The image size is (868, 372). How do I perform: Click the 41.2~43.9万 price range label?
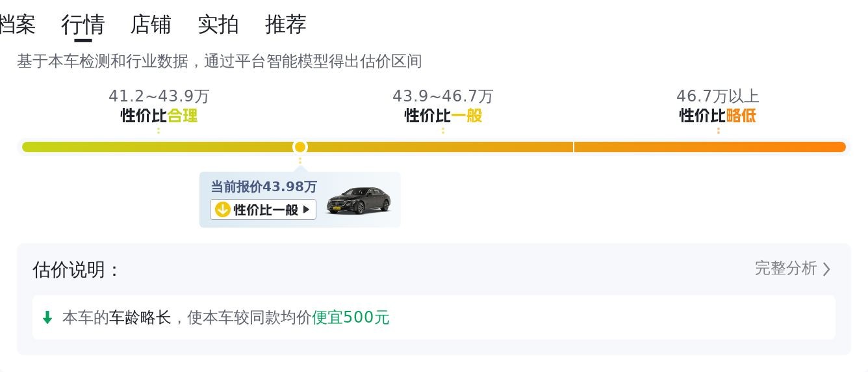click(159, 96)
